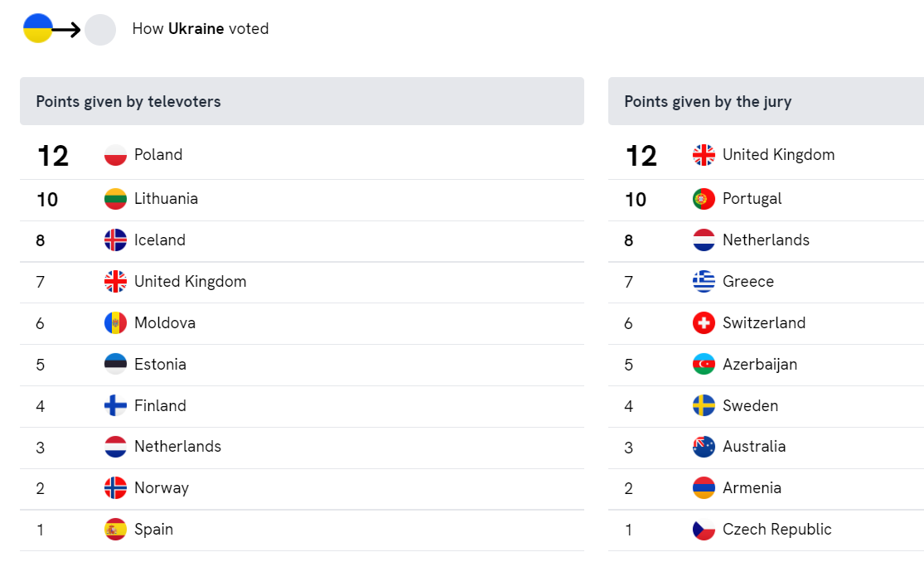
Task: Click the 'How Ukraine voted' heading
Action: click(201, 29)
